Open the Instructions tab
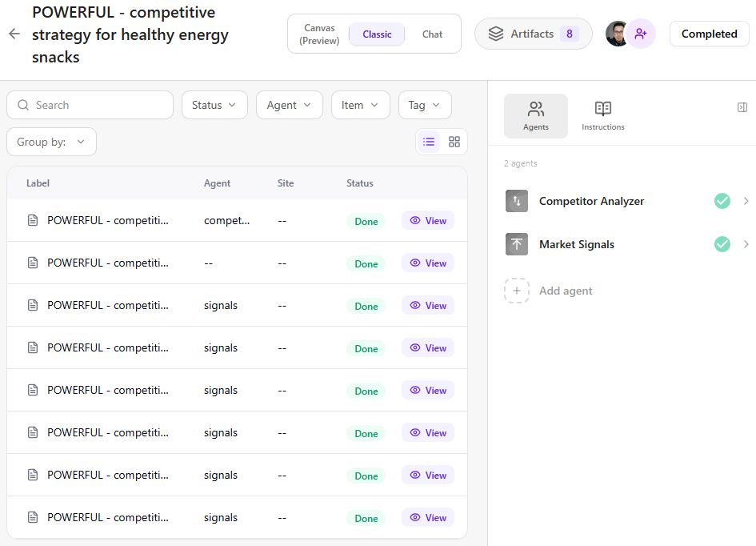Viewport: 756px width, 546px height. 603,115
